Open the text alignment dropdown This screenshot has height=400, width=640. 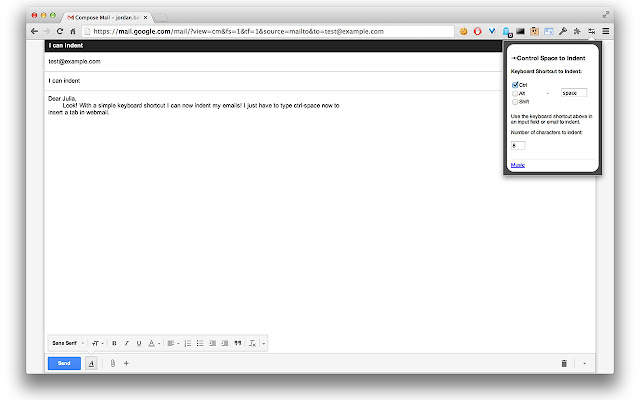[x=173, y=343]
